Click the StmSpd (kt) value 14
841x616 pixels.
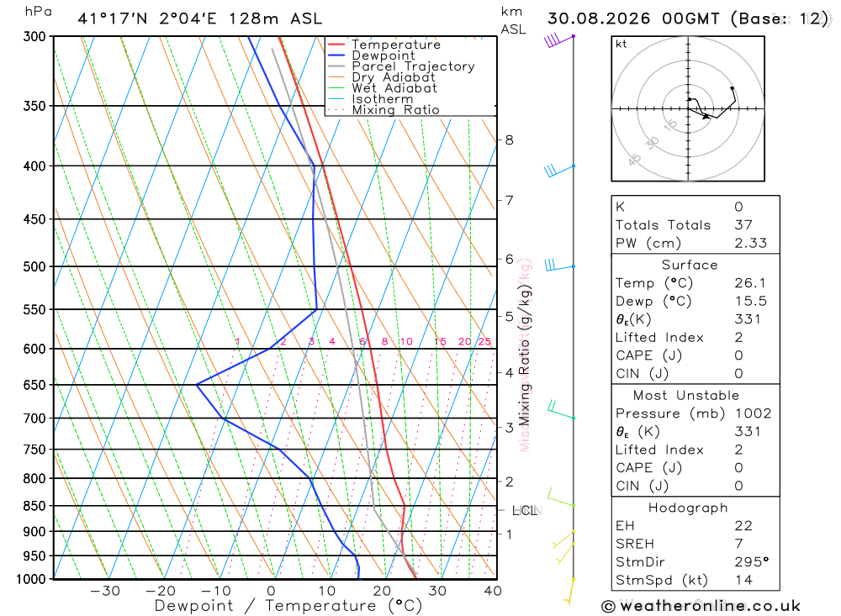[744, 580]
